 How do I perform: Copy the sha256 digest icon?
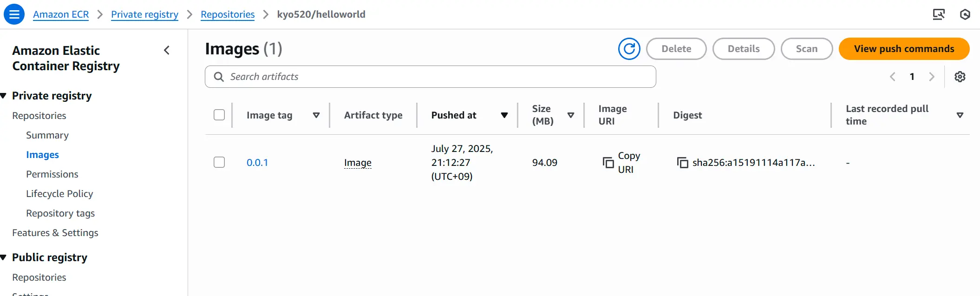[682, 163]
